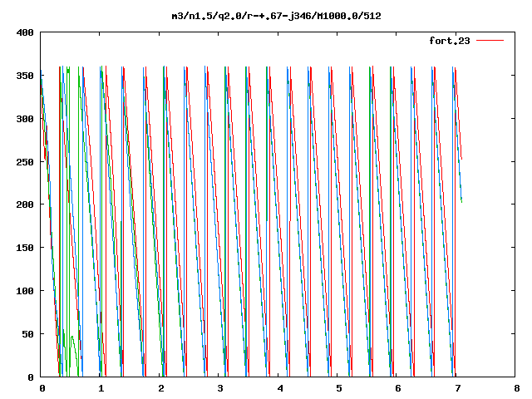The height and width of the screenshot is (399, 532).
Task: Click the x-axis label 5
Action: (339, 388)
